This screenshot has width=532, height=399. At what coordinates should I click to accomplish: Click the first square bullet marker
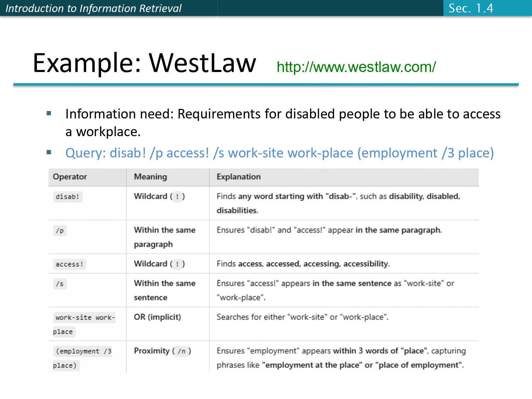click(49, 113)
